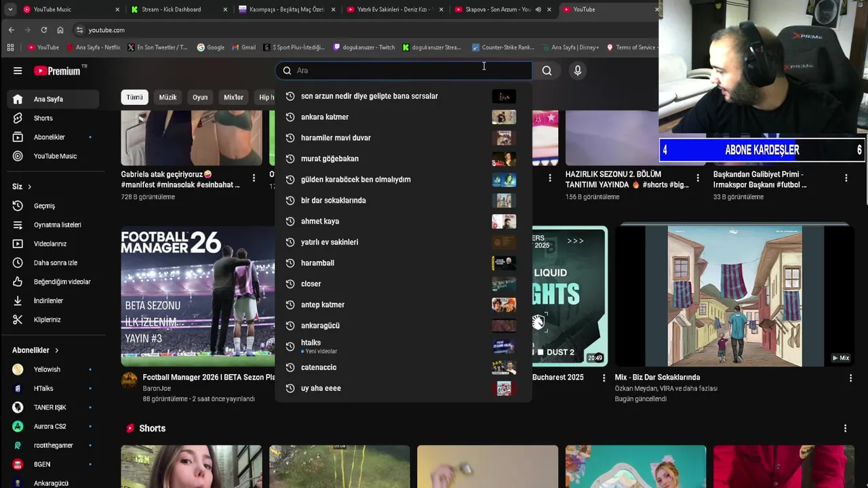
Task: Switch to Yatırlı Ev Sakinleri tab
Action: [x=395, y=9]
